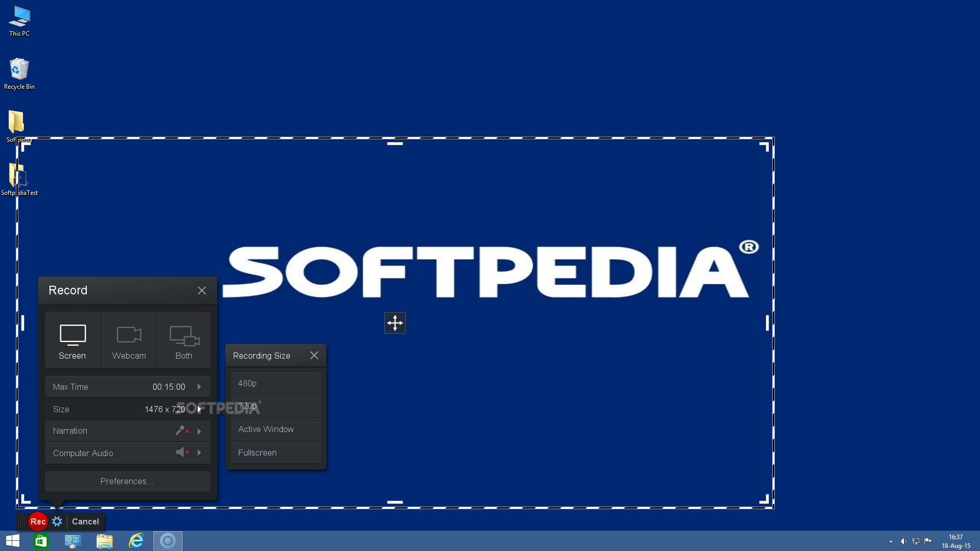Click the grip handle left of Rec button
This screenshot has height=551, width=980.
point(21,521)
